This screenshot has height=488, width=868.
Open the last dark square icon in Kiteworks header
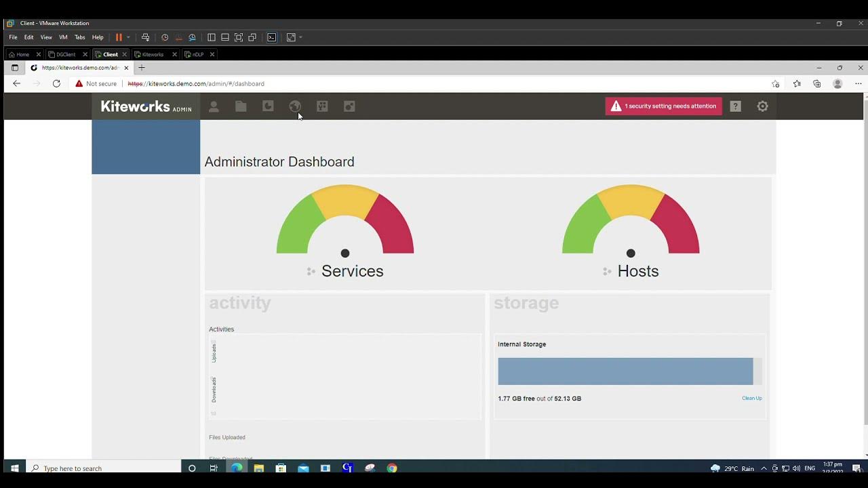[x=349, y=106]
